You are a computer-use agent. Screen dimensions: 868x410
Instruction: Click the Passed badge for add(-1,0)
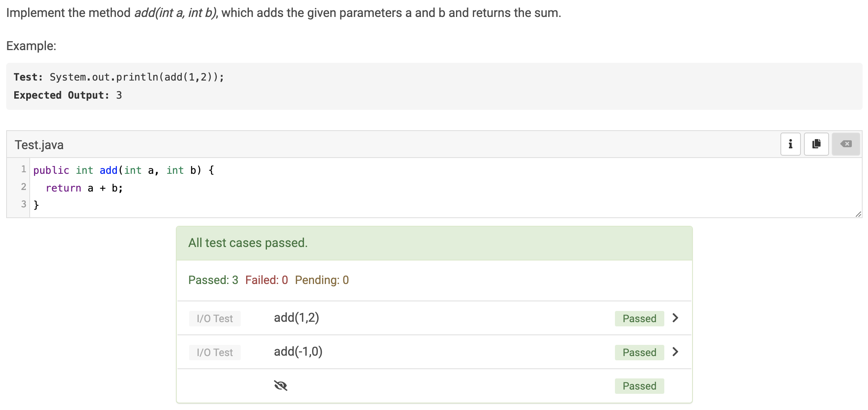coord(639,352)
